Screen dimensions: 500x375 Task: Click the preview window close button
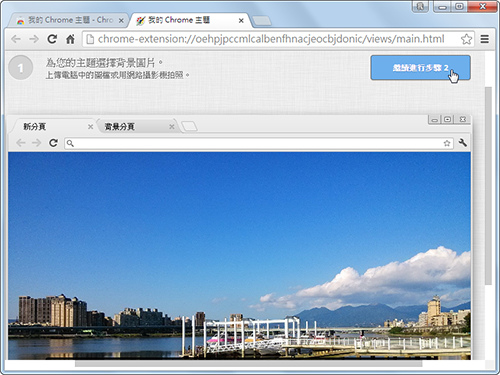(x=463, y=119)
